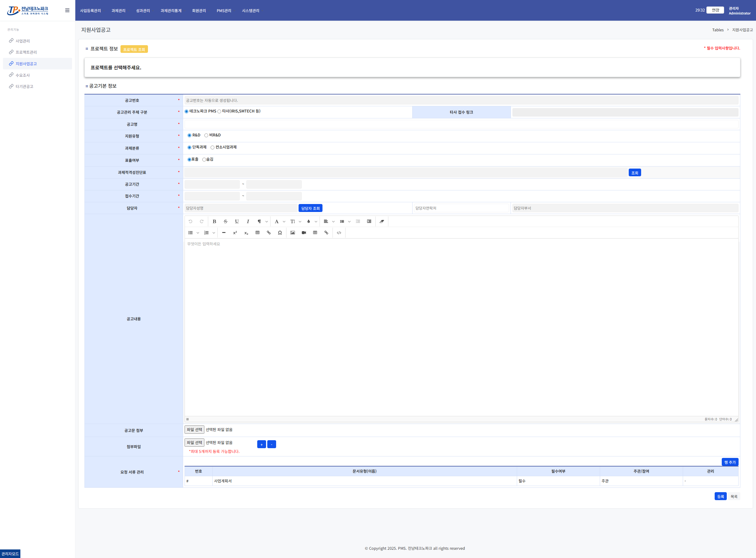Click the 담당자 조회 button
This screenshot has width=756, height=558.
click(310, 208)
